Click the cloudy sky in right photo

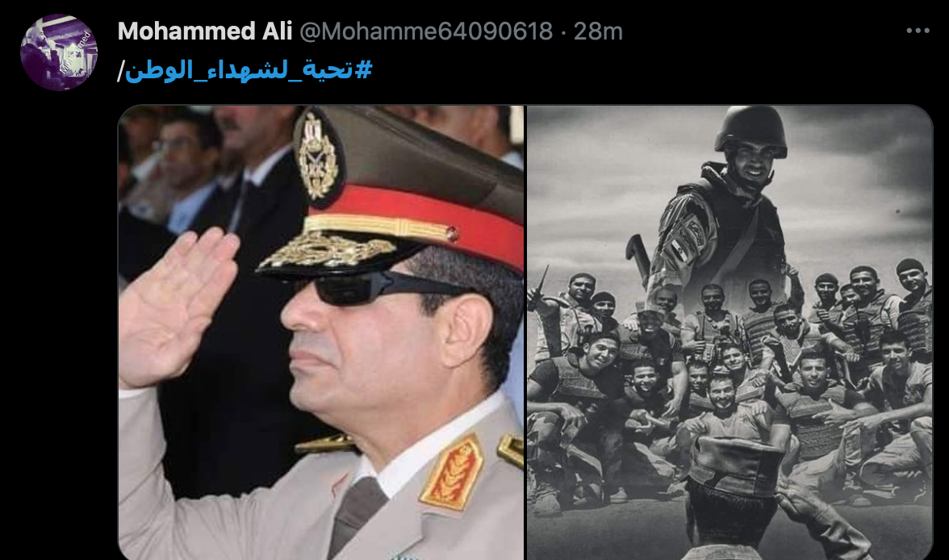(x=605, y=182)
